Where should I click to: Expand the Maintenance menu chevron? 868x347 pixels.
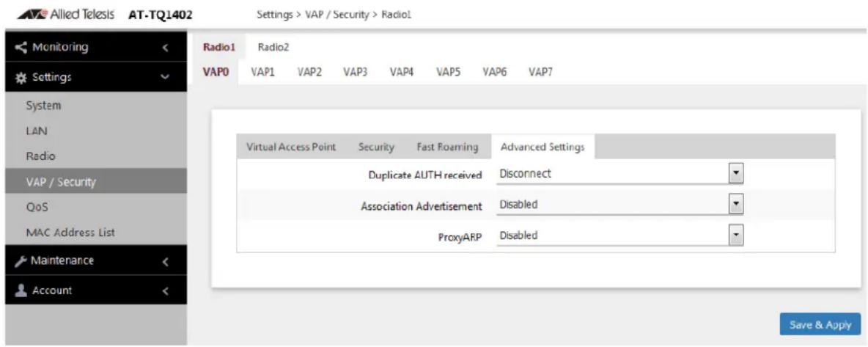[165, 262]
